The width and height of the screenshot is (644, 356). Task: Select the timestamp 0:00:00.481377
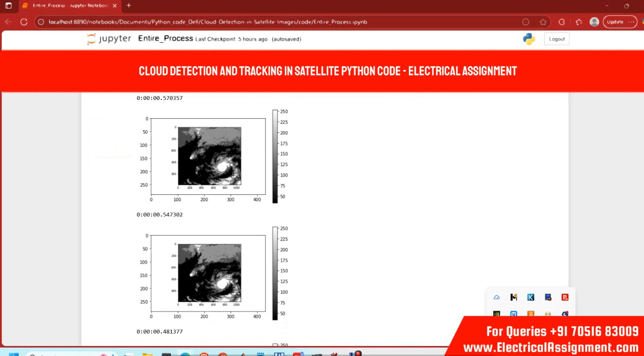(x=160, y=331)
